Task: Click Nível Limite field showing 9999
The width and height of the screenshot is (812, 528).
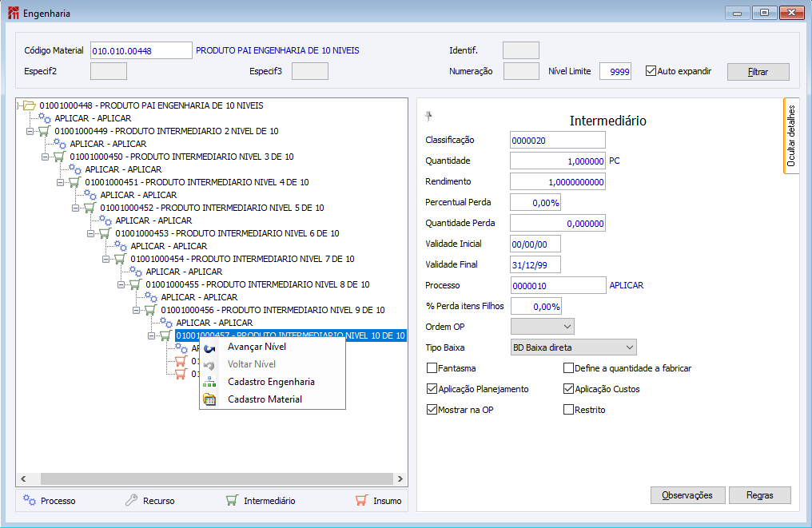Action: click(x=615, y=71)
